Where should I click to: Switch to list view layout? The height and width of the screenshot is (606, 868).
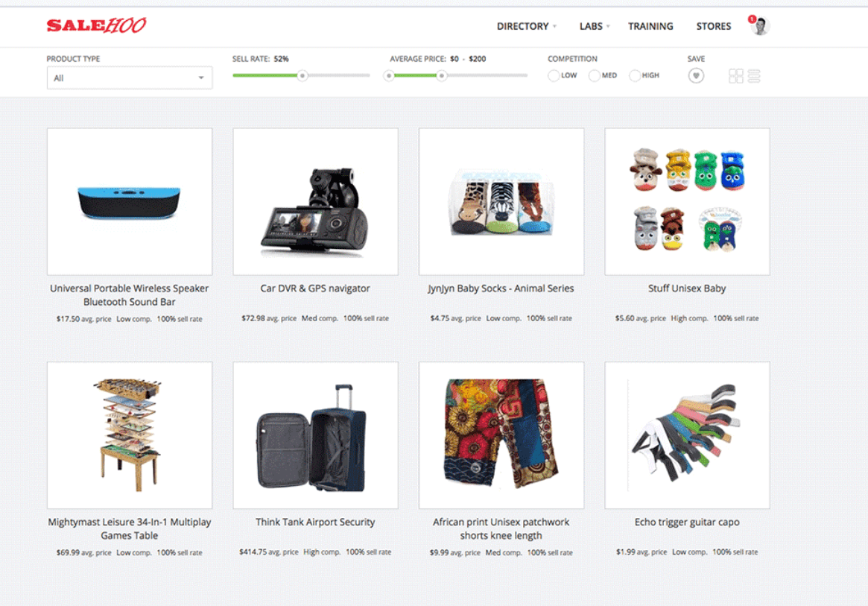[754, 76]
